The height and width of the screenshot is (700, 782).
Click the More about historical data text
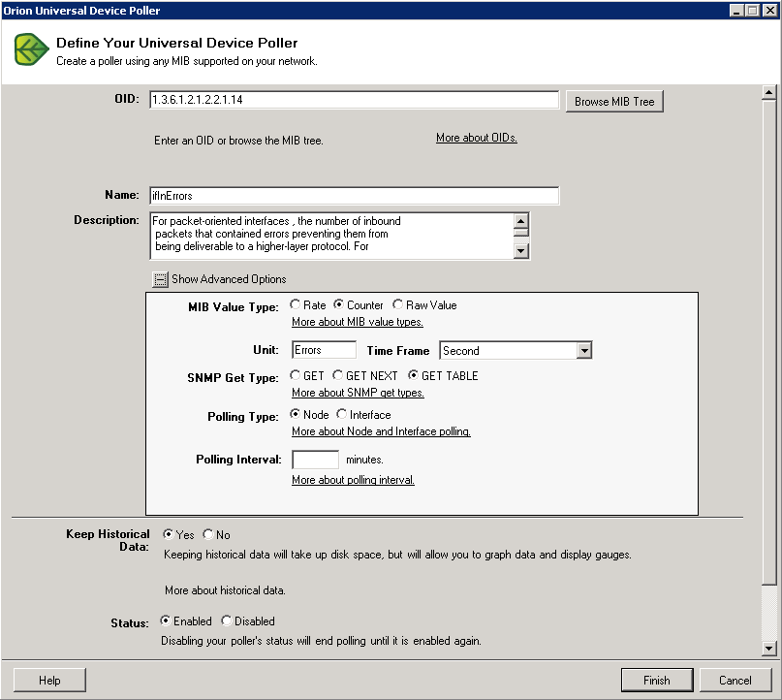[225, 590]
